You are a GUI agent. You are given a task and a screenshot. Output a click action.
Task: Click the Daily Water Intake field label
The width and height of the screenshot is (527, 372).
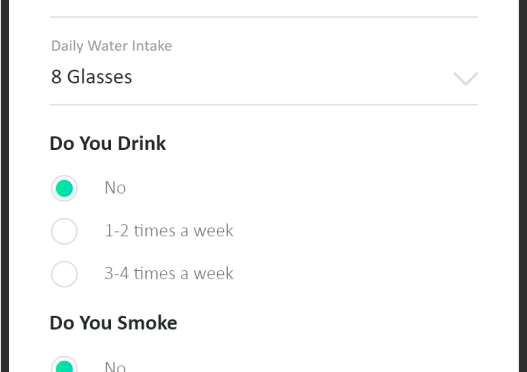coord(111,46)
